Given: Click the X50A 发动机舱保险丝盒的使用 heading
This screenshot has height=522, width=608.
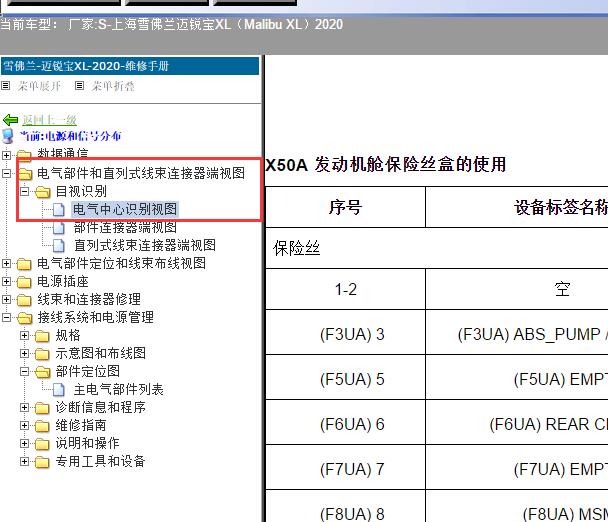Looking at the screenshot, I should [386, 164].
